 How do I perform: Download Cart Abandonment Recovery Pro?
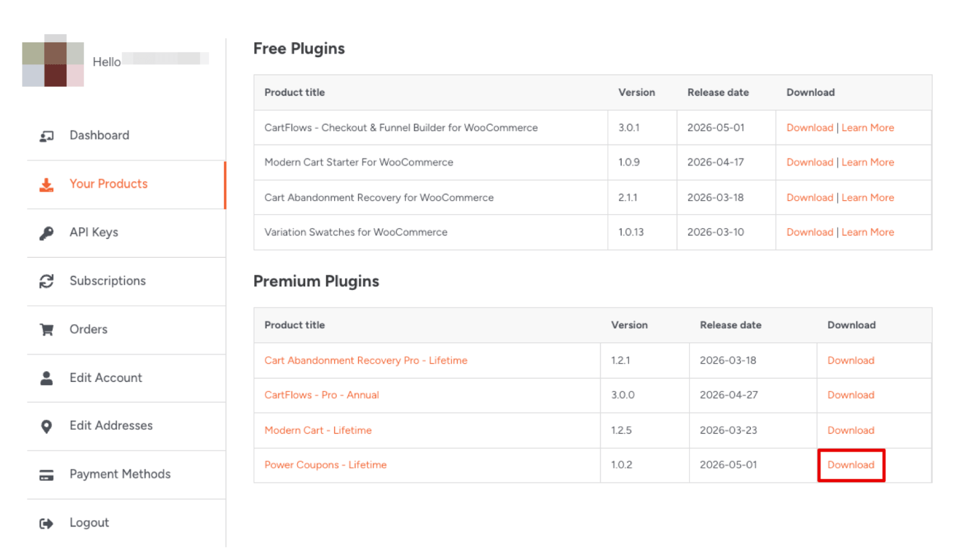pos(851,360)
